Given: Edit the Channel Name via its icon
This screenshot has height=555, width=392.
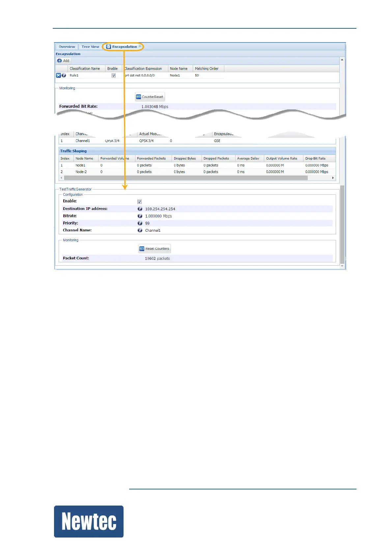Looking at the screenshot, I should pos(140,230).
